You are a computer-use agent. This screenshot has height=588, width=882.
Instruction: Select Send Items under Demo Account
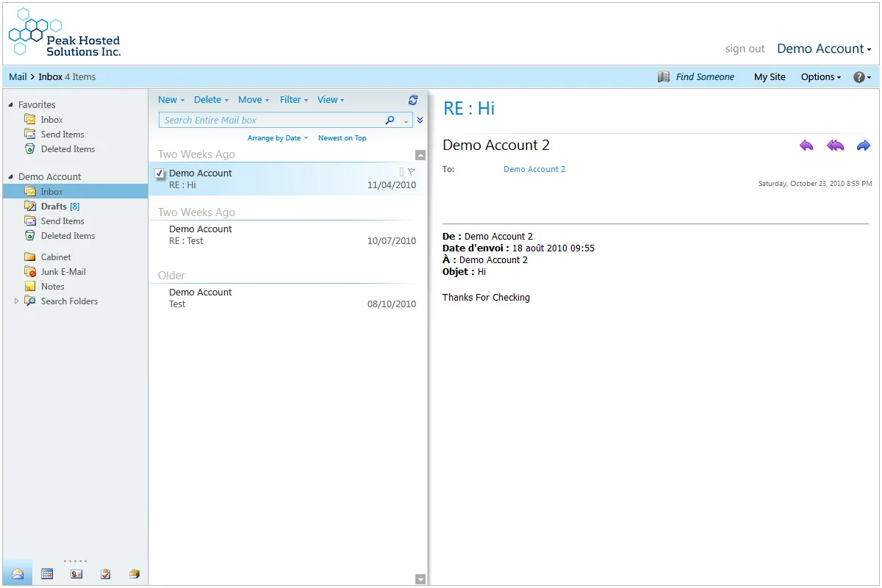click(x=62, y=221)
